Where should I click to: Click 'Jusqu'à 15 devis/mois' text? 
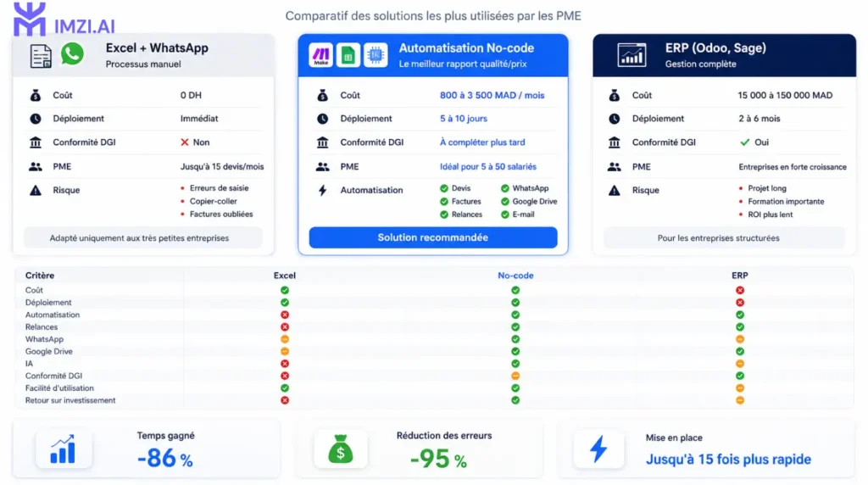click(222, 167)
